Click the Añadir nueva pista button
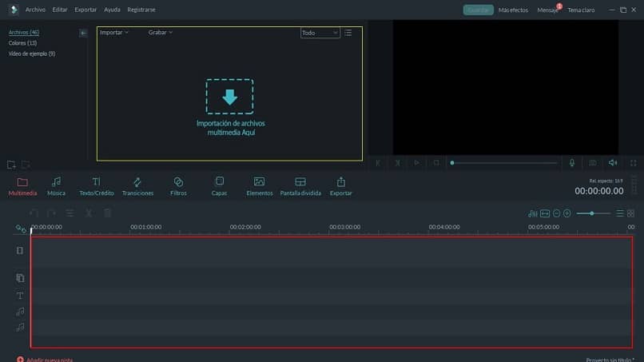 [45, 360]
